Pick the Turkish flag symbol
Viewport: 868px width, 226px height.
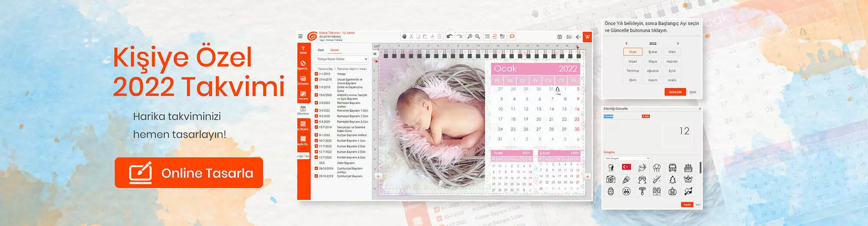coord(626,167)
